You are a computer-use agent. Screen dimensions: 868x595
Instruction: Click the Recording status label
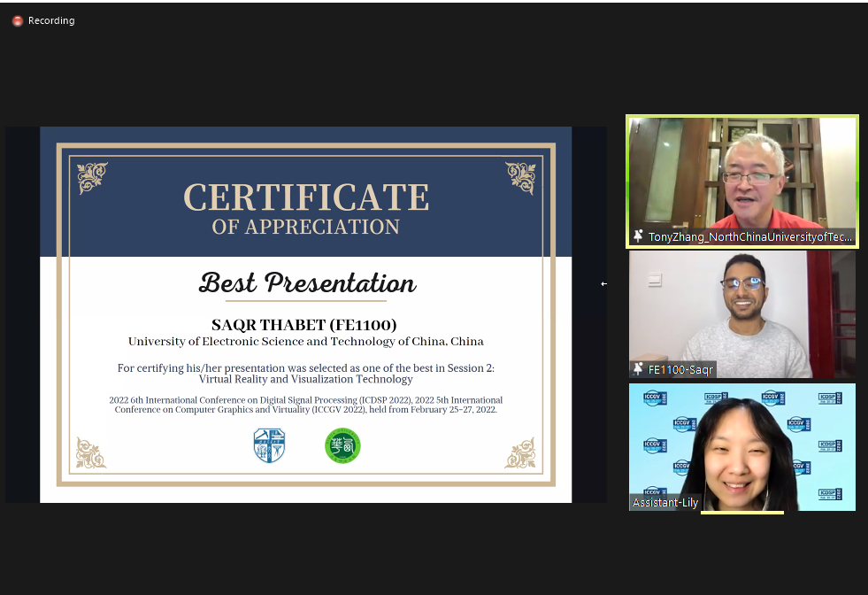(51, 20)
